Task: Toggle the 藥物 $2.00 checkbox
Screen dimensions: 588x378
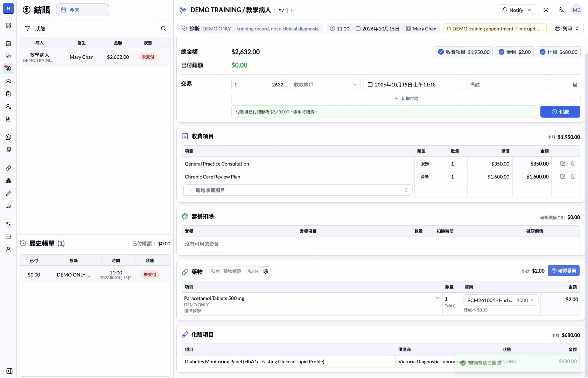Action: point(514,52)
